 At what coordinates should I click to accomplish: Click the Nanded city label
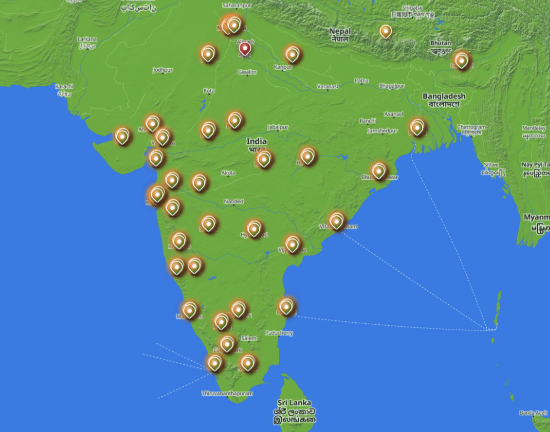[x=234, y=202]
